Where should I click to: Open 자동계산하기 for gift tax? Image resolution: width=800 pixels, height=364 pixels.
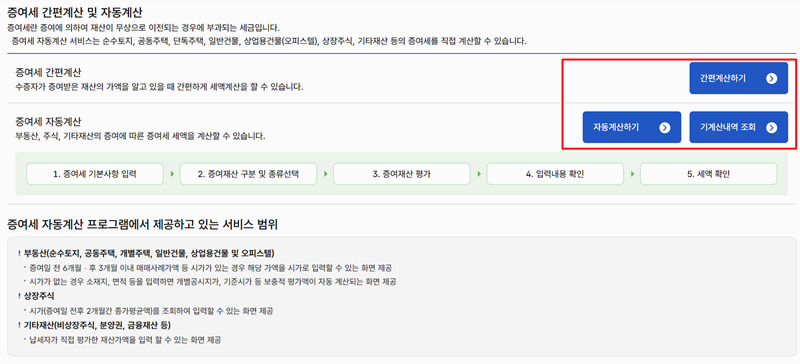tap(632, 127)
